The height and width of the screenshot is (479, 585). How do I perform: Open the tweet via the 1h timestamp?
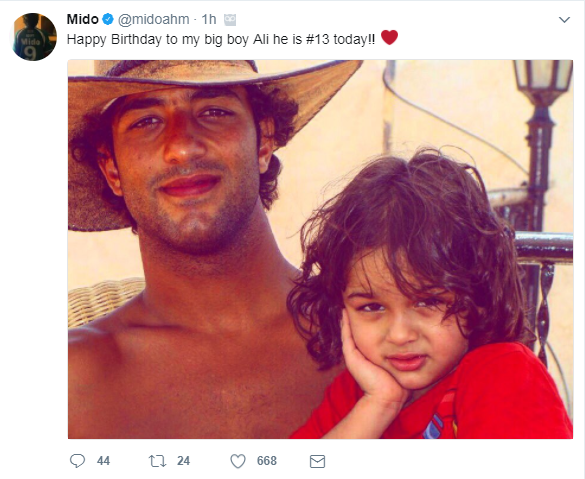tap(209, 19)
